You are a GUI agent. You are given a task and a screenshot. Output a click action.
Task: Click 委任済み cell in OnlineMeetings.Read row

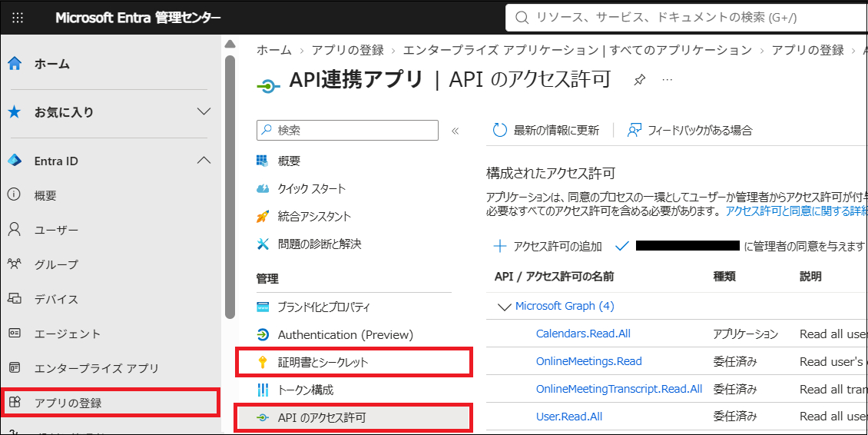pos(735,362)
